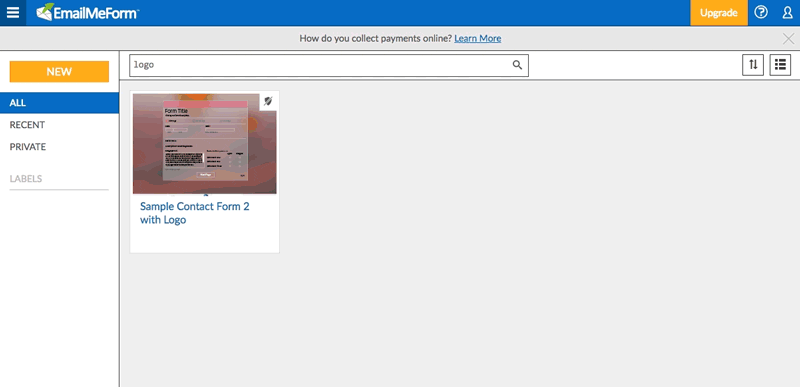Open the user account icon
Image resolution: width=800 pixels, height=387 pixels.
[787, 13]
